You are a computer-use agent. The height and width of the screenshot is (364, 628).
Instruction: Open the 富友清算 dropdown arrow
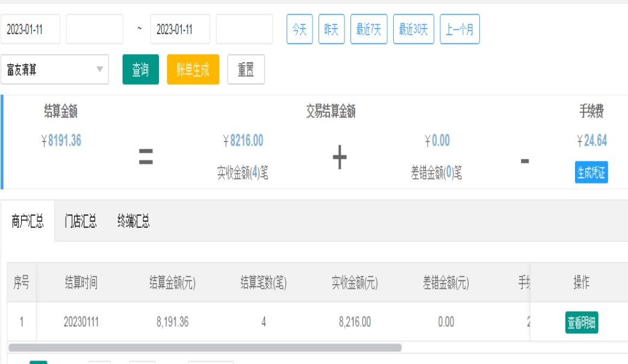[x=99, y=70]
